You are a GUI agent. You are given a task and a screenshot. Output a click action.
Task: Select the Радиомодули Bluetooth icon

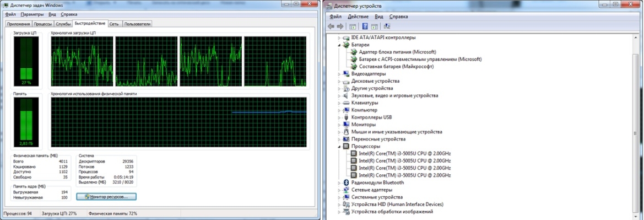tap(346, 183)
